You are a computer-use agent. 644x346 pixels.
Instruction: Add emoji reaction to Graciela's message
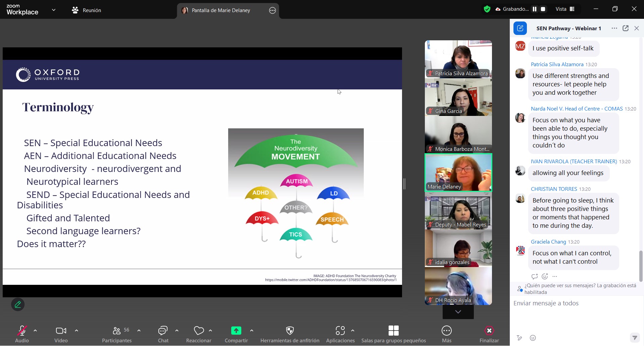pos(545,276)
